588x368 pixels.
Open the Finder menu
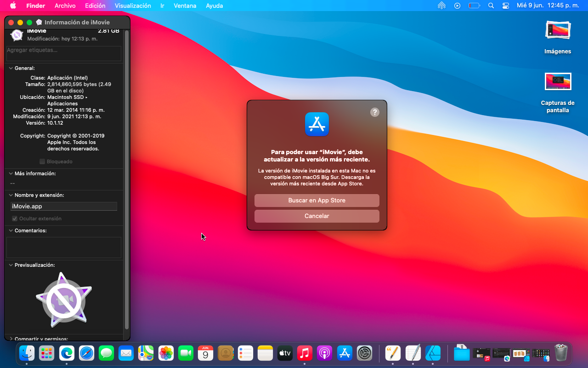pos(35,6)
